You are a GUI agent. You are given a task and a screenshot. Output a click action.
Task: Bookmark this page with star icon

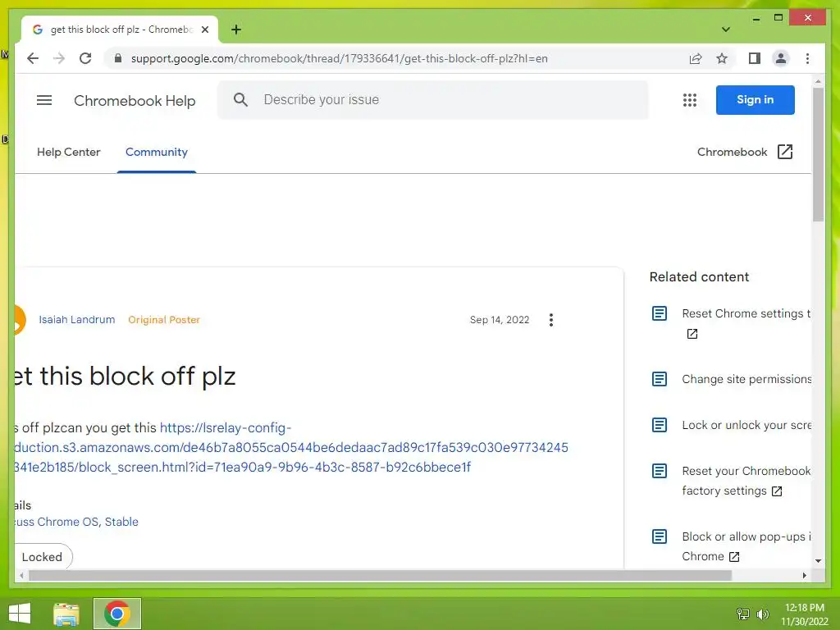tap(722, 58)
